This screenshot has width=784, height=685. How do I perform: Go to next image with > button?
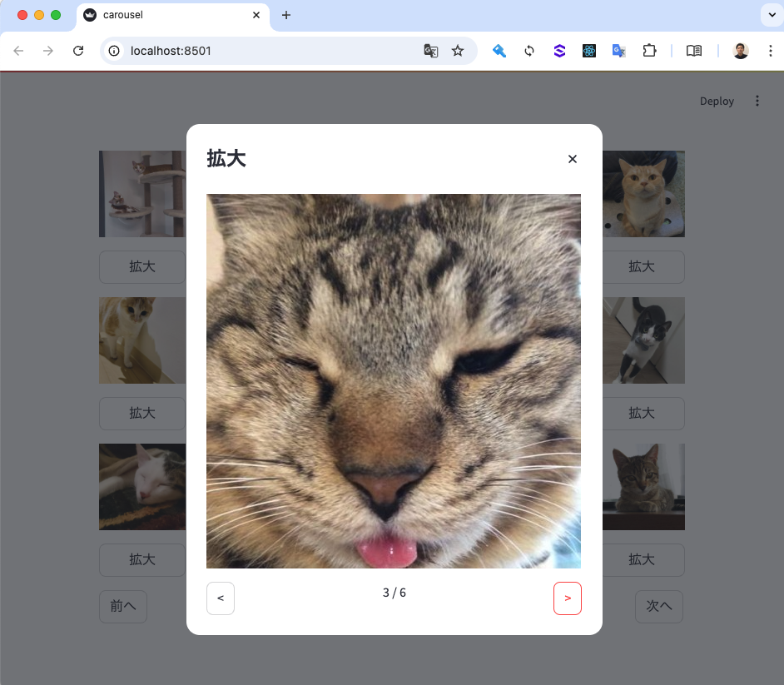[568, 598]
